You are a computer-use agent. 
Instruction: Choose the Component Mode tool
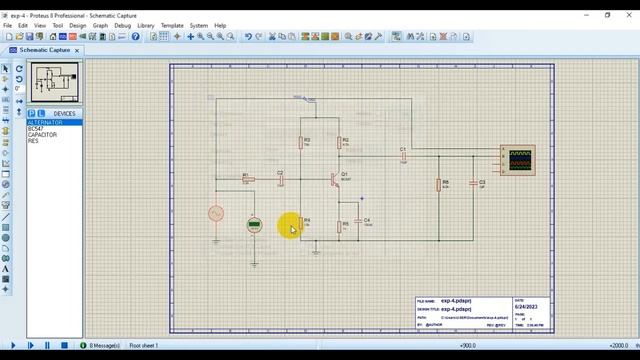point(5,79)
